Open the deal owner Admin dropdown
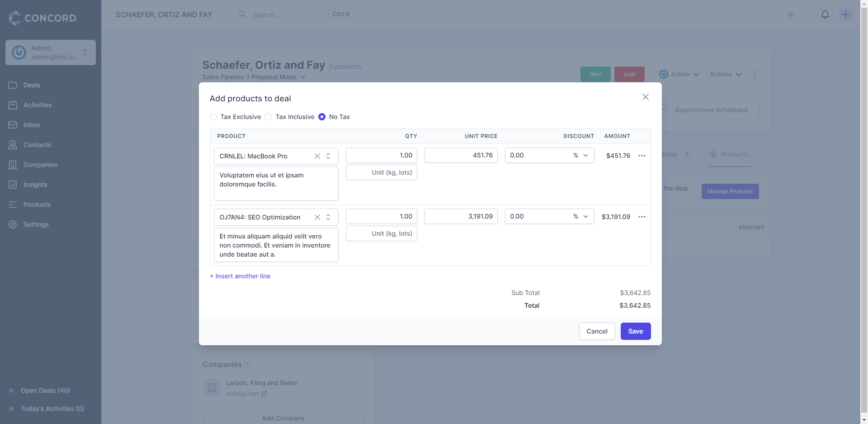The width and height of the screenshot is (868, 424). click(679, 74)
